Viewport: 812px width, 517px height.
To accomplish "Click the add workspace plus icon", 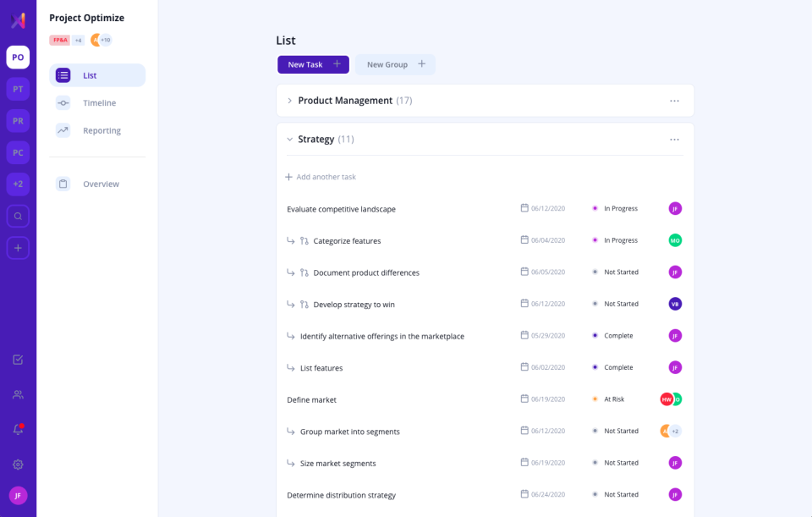I will [x=18, y=248].
